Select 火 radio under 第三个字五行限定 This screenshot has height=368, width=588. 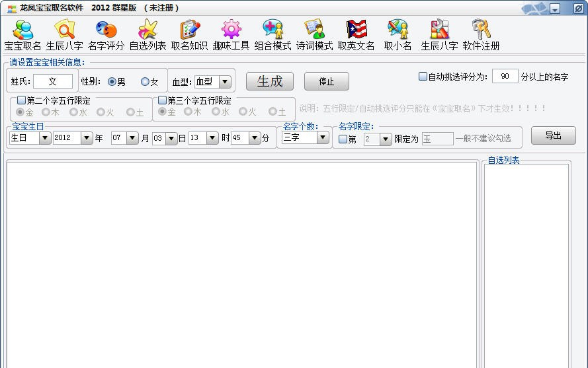243,112
